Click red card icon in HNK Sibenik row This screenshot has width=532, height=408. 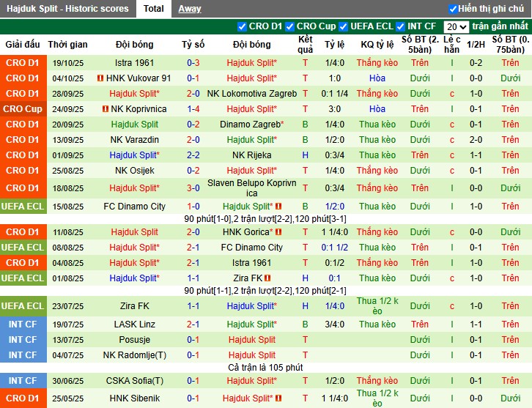click(x=278, y=396)
